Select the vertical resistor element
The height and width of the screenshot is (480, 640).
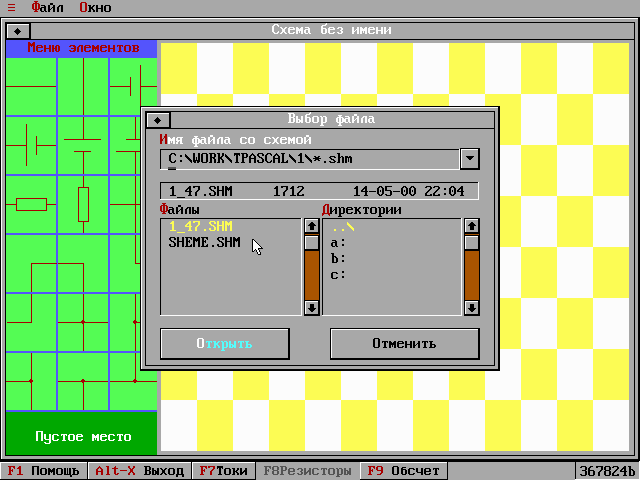pos(83,205)
